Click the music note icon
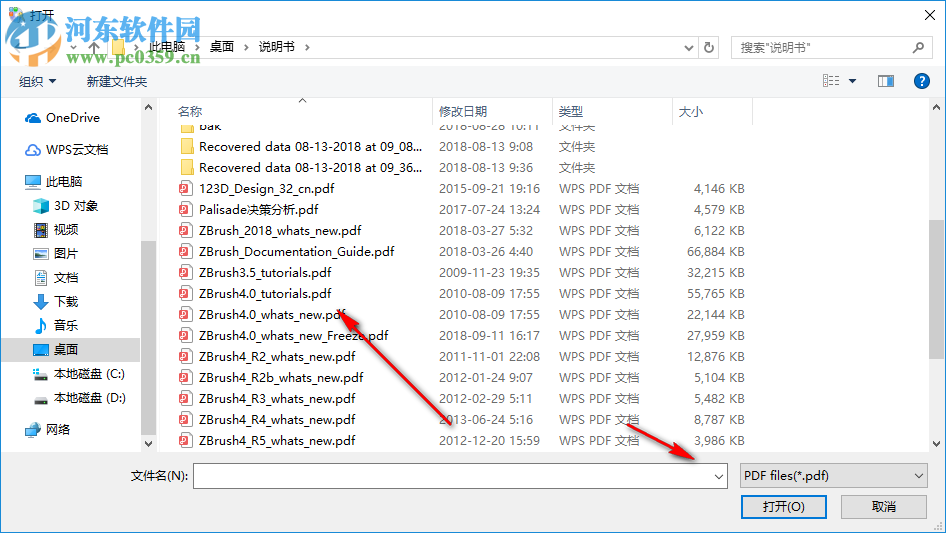 tap(40, 325)
